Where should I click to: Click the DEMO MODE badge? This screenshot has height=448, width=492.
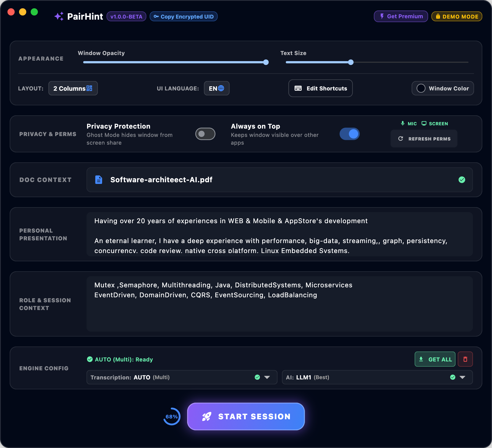(457, 16)
